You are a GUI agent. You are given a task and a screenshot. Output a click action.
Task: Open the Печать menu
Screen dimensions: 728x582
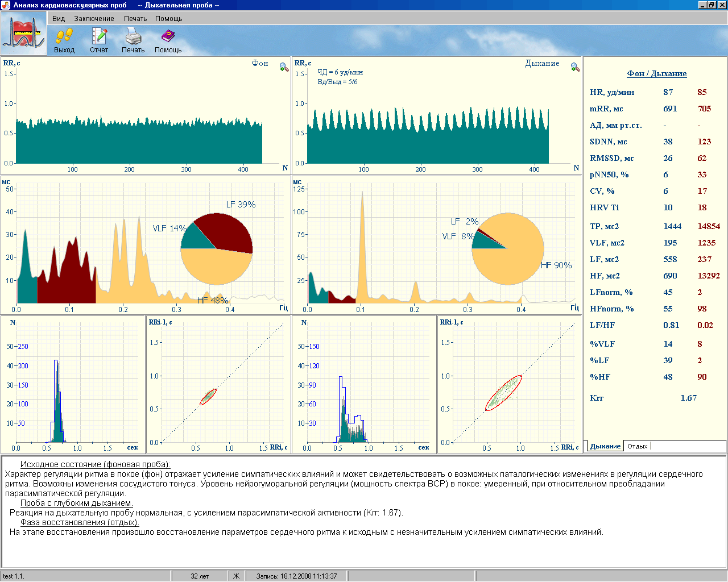[135, 19]
